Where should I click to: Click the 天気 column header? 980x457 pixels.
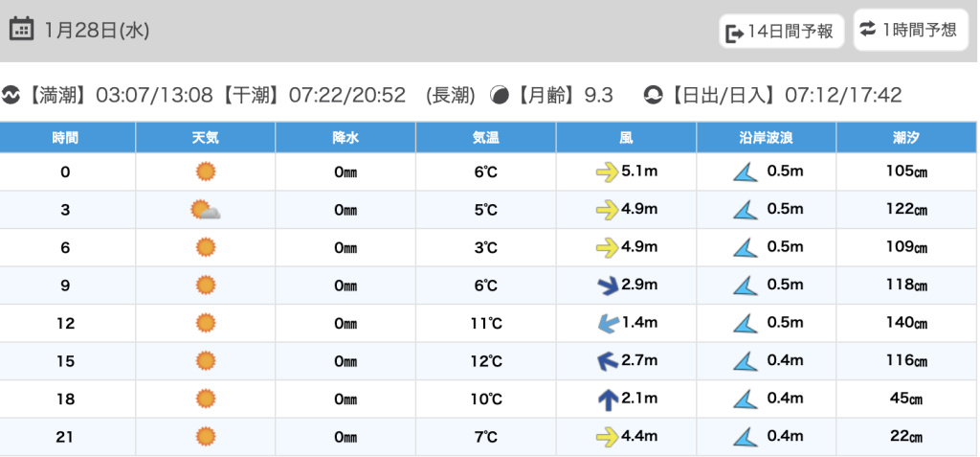pyautogui.click(x=206, y=138)
